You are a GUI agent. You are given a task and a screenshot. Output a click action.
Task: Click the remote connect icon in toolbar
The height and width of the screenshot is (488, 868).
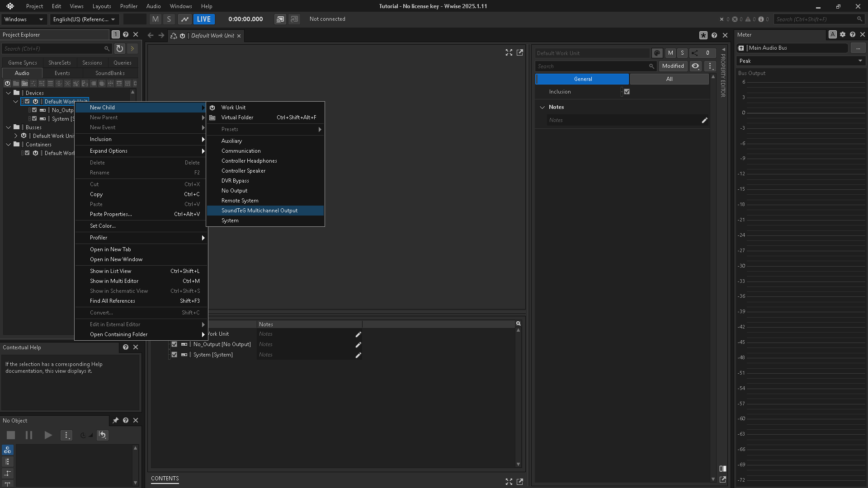pos(280,19)
